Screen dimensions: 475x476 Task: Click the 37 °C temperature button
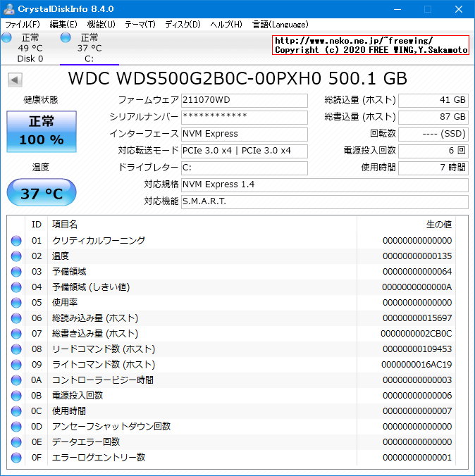[x=42, y=192]
